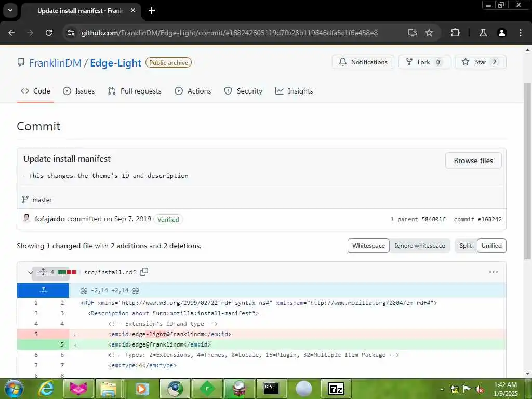
Task: Open 7-Zip from taskbar
Action: click(x=336, y=389)
